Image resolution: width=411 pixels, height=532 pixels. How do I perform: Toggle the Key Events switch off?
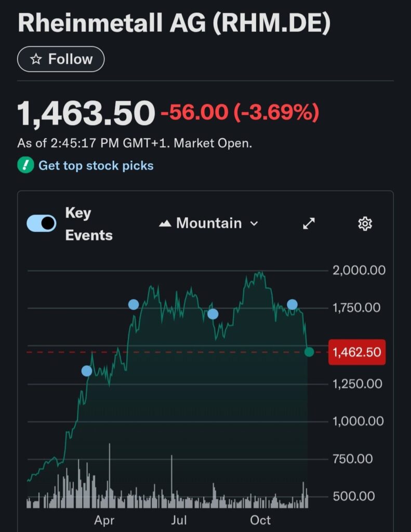pyautogui.click(x=42, y=223)
